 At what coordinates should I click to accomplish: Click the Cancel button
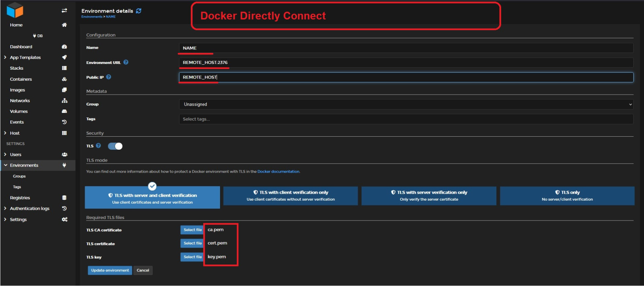(143, 270)
